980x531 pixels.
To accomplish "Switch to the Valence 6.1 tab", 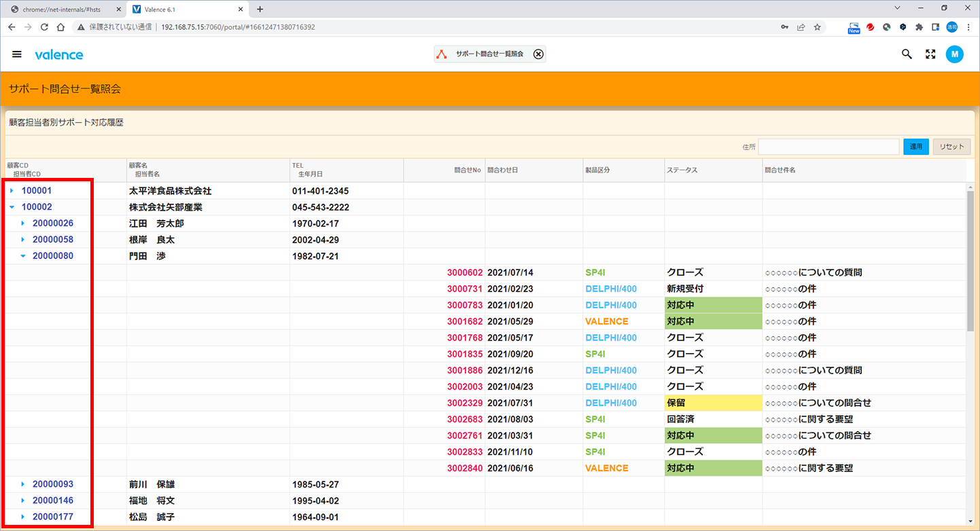I will coord(188,9).
